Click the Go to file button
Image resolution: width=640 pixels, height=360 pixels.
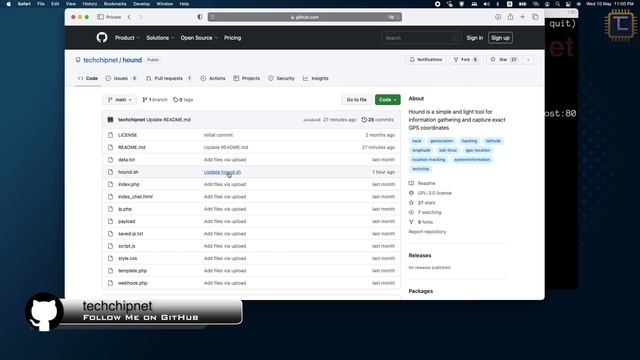(356, 100)
